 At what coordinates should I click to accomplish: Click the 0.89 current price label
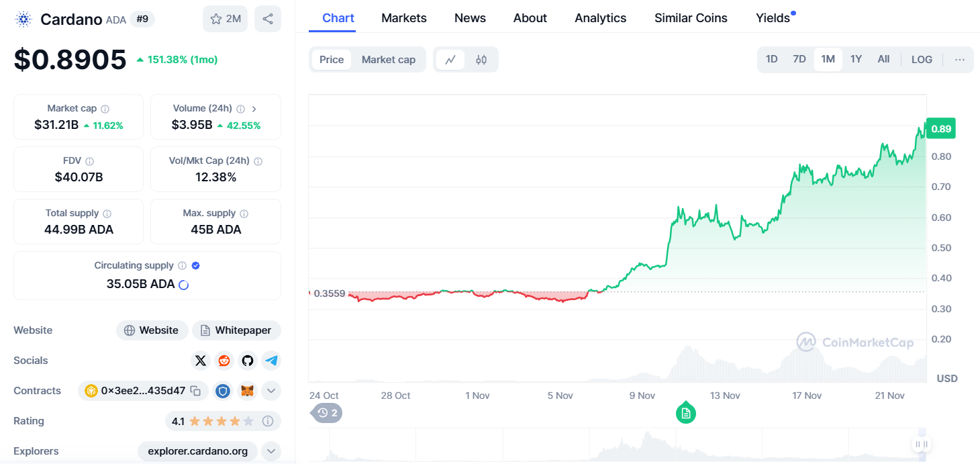(940, 129)
